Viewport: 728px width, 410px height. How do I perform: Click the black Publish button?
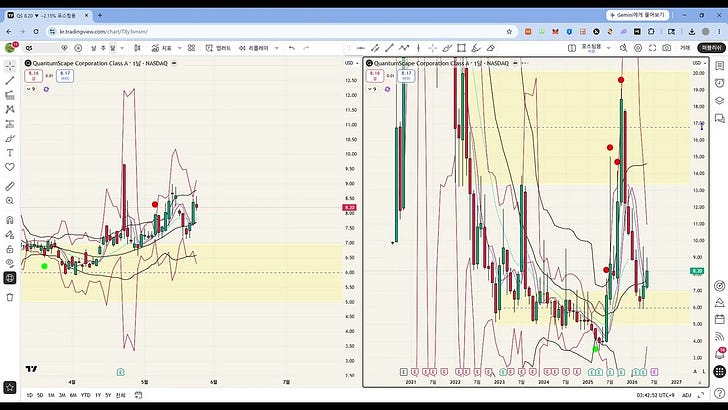click(711, 48)
